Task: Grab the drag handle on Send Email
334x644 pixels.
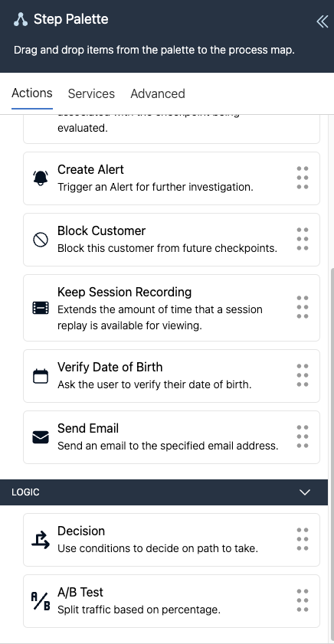Action: (x=303, y=436)
